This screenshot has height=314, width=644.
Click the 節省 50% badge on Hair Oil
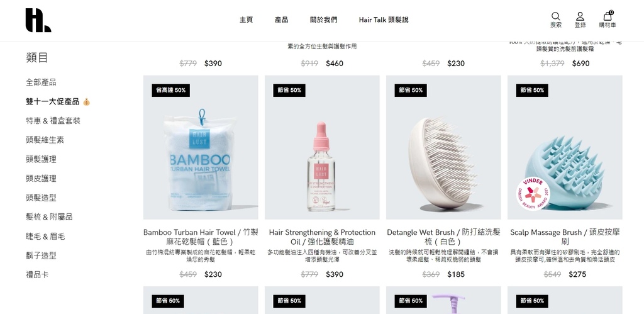pos(289,90)
